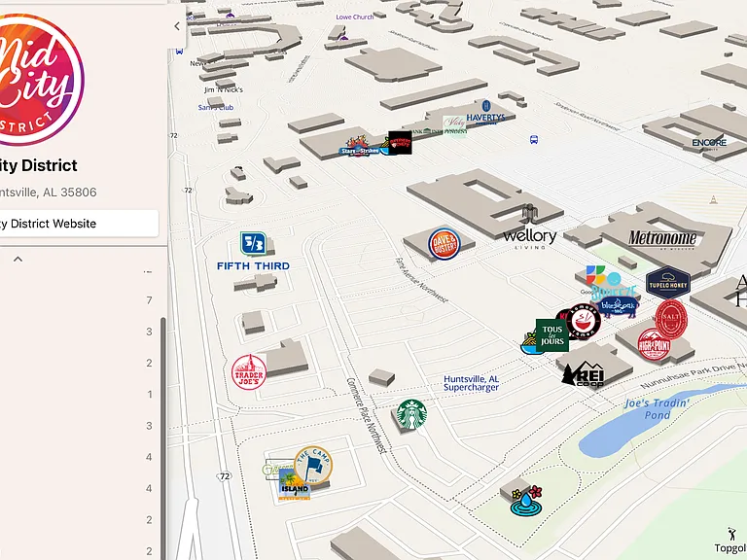Select the noodle bowl icon marker

tap(530, 343)
